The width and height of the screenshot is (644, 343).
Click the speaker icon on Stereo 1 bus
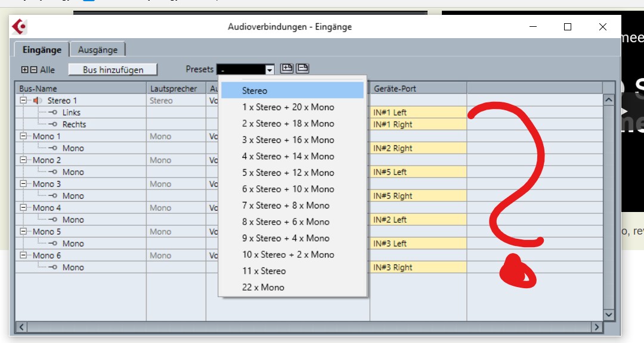point(38,101)
